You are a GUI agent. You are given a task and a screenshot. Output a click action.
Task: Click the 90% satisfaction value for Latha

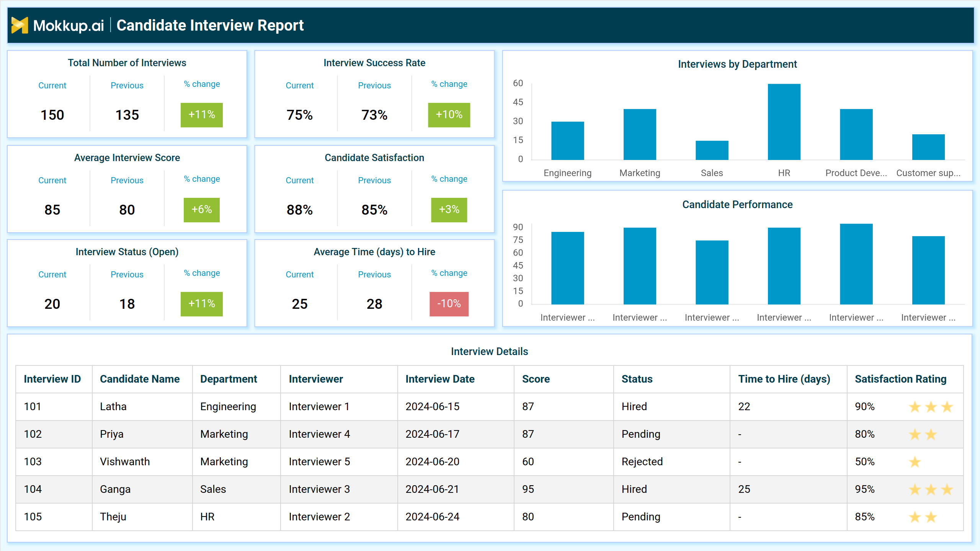click(865, 406)
